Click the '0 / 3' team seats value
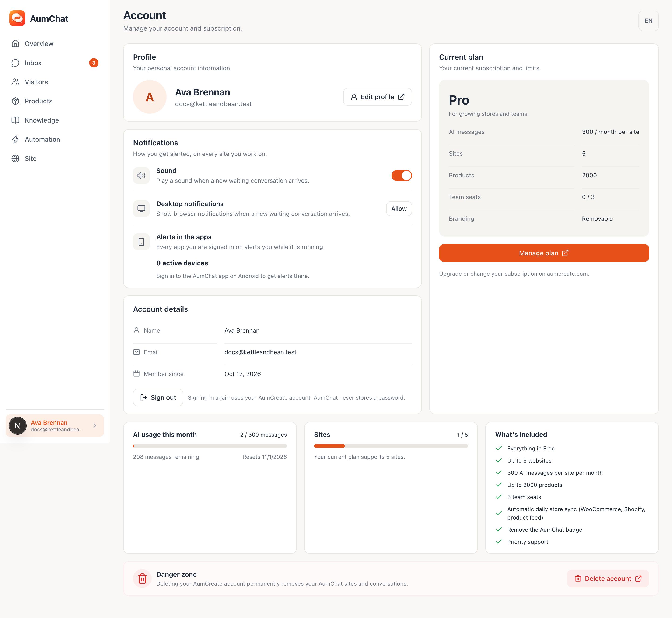This screenshot has height=618, width=672. click(x=588, y=197)
